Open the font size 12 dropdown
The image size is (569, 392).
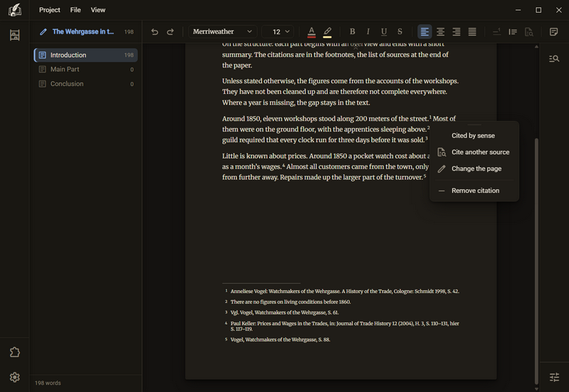pyautogui.click(x=277, y=31)
